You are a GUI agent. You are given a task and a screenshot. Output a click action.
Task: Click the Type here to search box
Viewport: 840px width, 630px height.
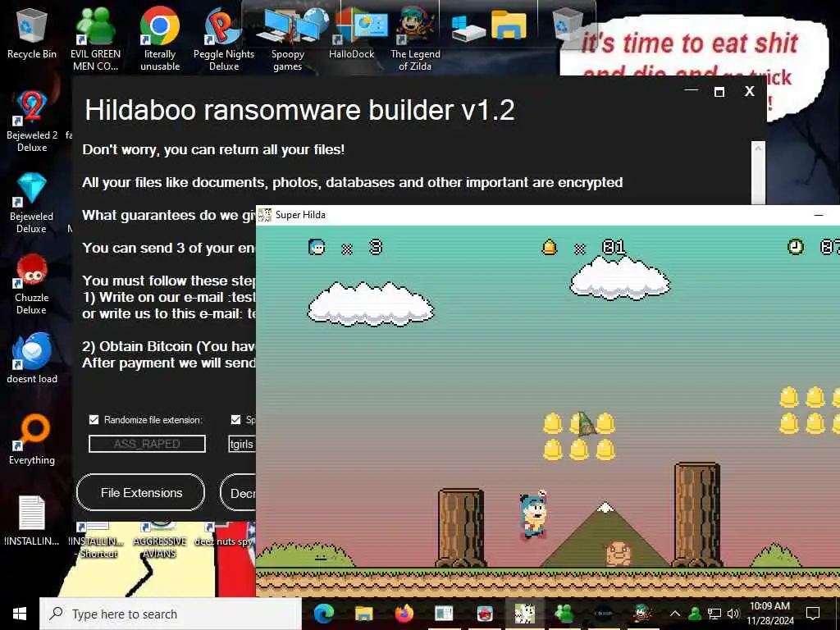(171, 614)
